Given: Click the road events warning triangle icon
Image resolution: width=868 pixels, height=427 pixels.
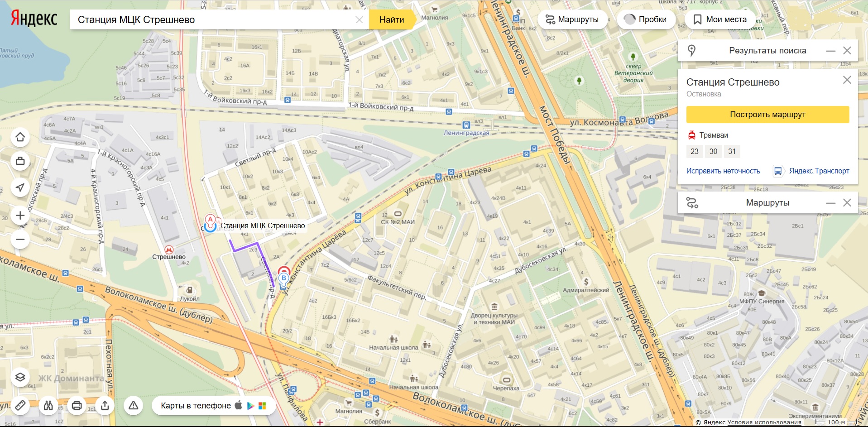Looking at the screenshot, I should coord(133,405).
